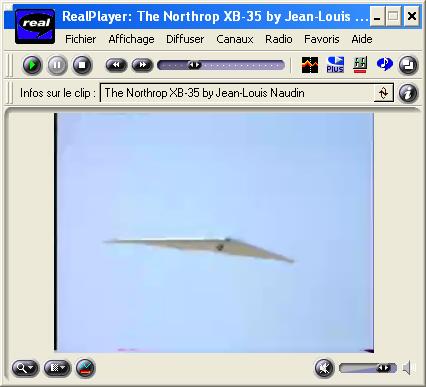
Task: Click the fast-forward button
Action: click(x=142, y=65)
